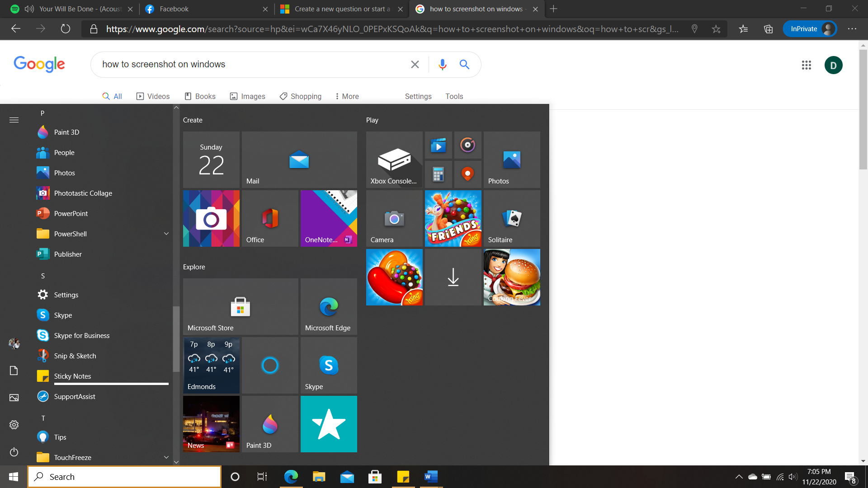Open the Calculator small tile

tap(438, 174)
